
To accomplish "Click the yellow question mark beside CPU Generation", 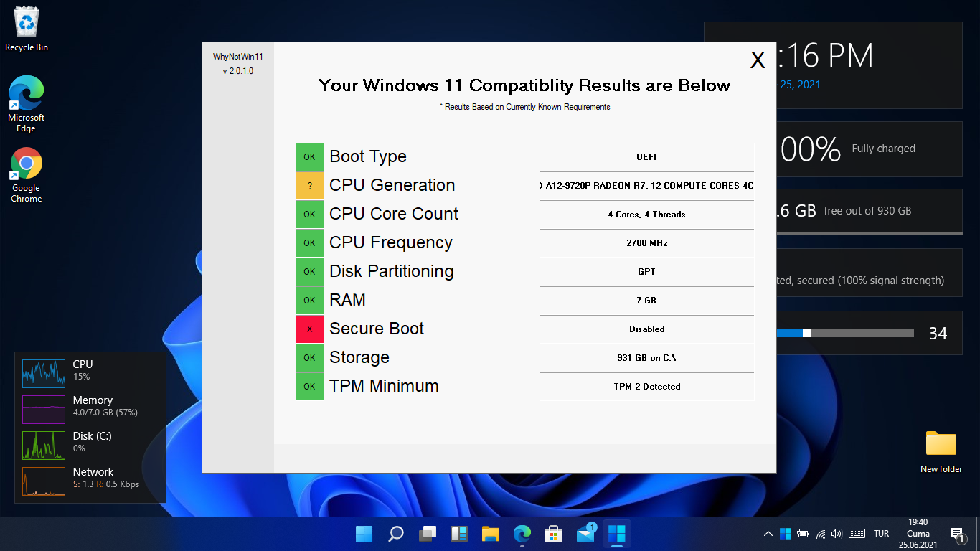I will (309, 185).
